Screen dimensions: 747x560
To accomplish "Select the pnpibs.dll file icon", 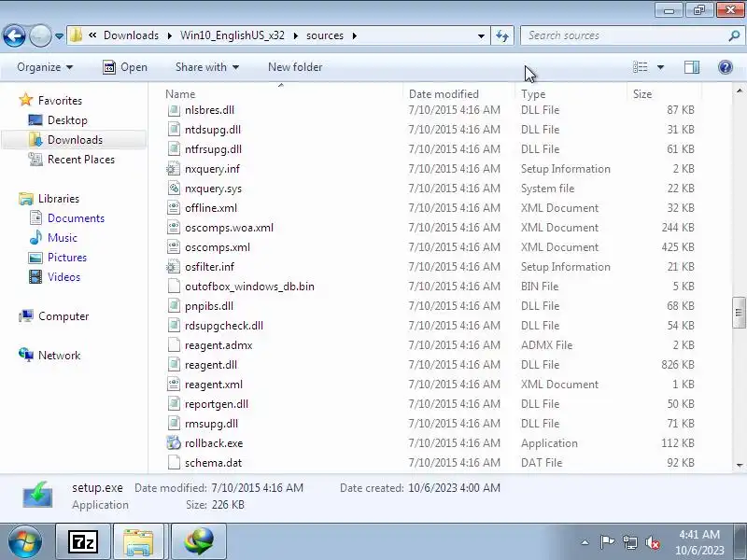I will click(174, 306).
